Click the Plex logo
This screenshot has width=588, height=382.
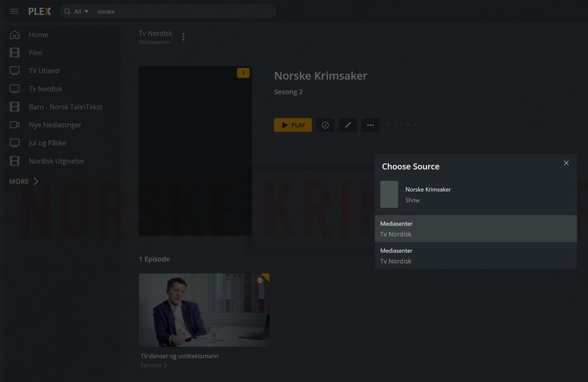point(40,11)
